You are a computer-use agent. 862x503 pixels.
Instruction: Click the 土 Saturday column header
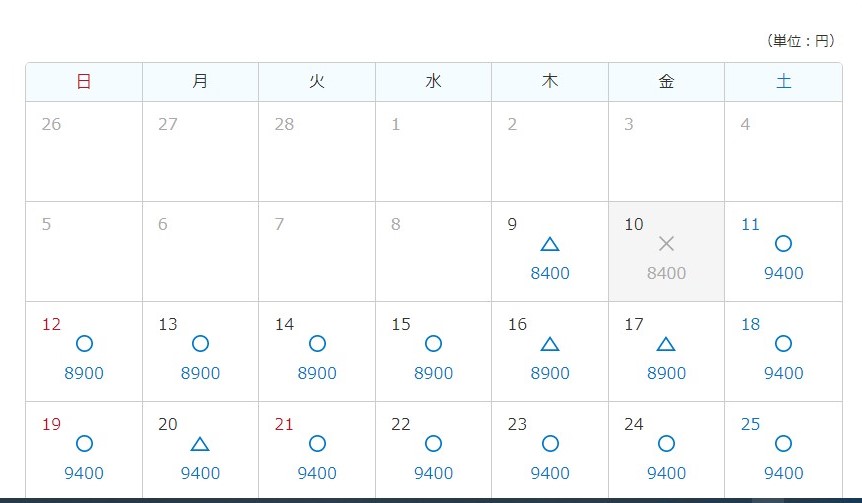pos(783,82)
